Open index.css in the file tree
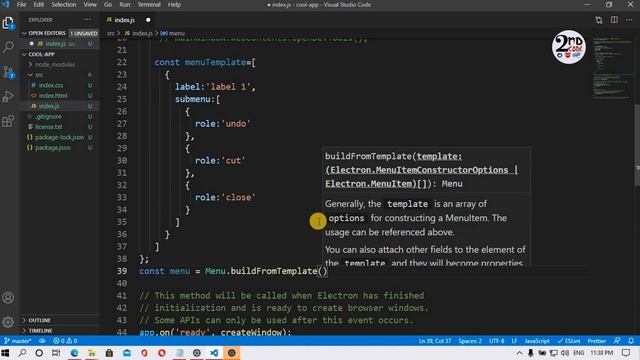640x360 pixels. [51, 85]
